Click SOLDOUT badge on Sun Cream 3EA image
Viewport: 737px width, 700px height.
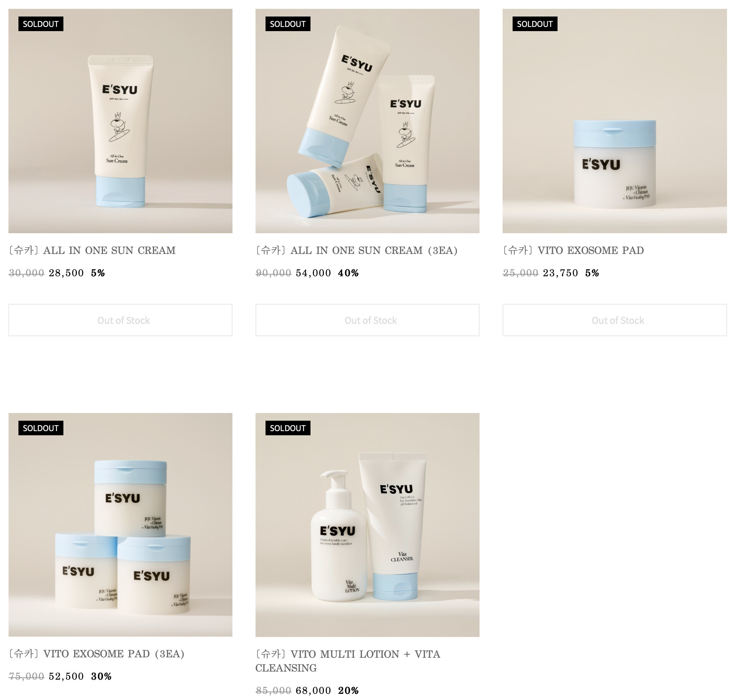point(288,24)
